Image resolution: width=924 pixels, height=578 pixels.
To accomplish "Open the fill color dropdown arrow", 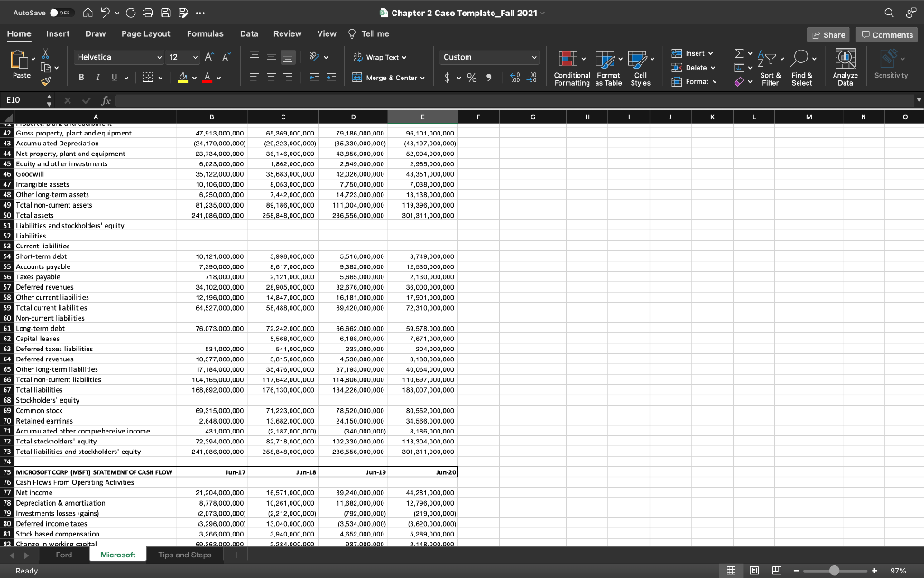I will pyautogui.click(x=195, y=78).
